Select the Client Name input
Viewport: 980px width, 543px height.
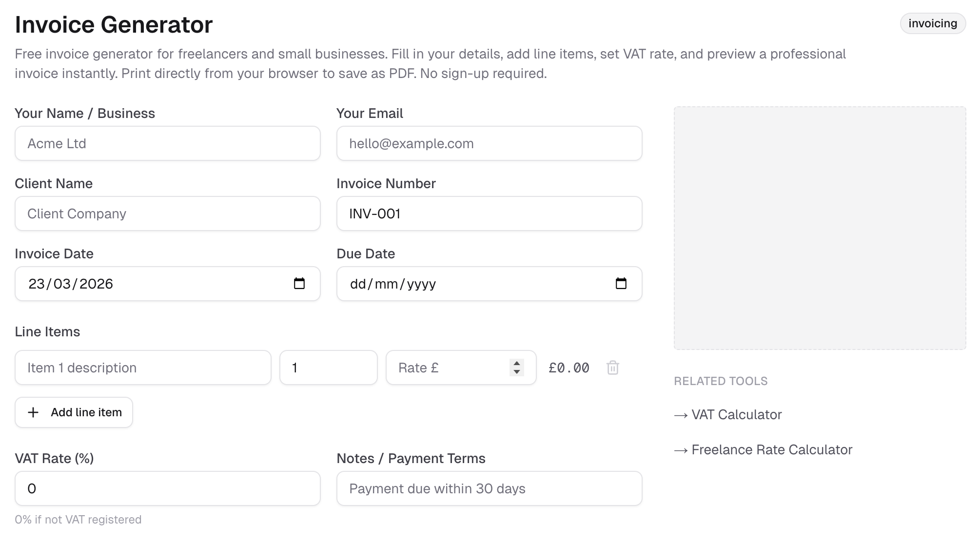pyautogui.click(x=167, y=213)
